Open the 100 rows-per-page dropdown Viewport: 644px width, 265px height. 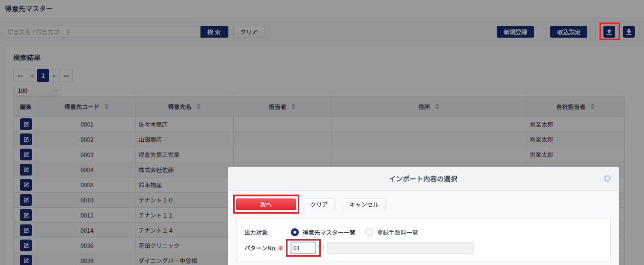38,90
